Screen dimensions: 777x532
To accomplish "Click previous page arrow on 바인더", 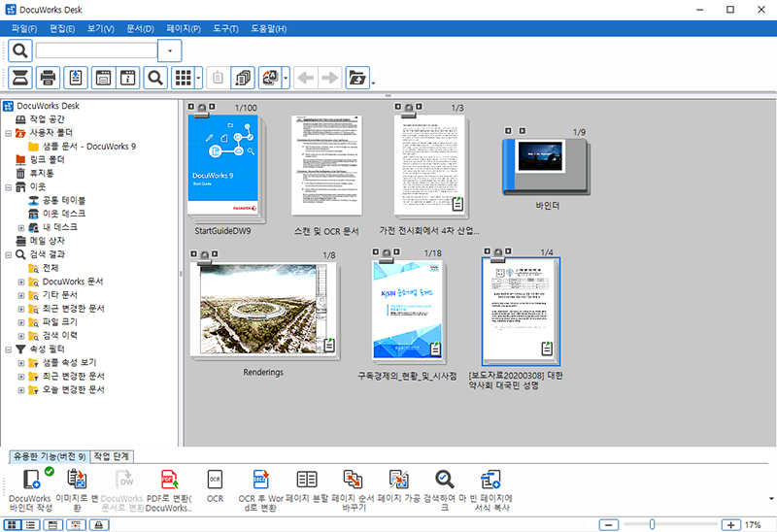I will coord(508,131).
